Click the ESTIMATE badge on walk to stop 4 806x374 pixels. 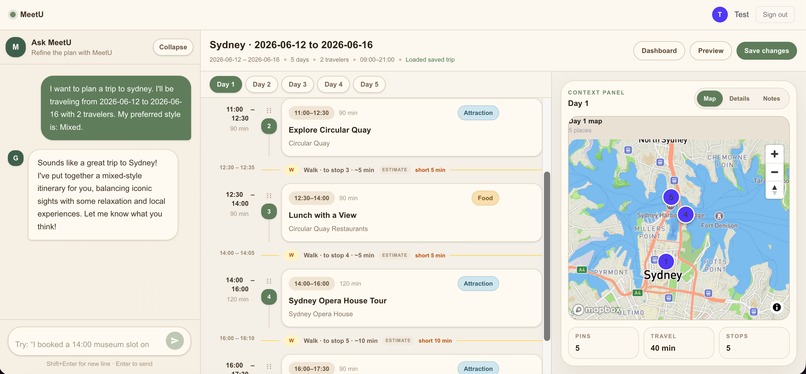click(395, 255)
